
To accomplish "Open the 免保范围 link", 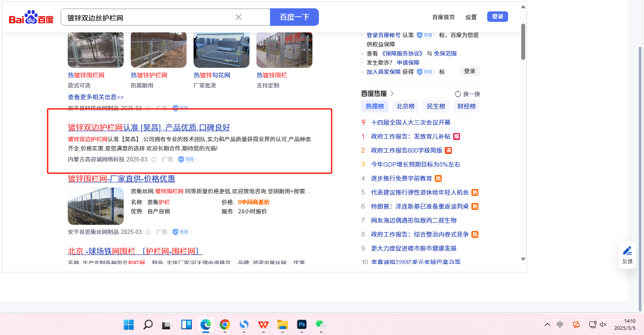I will click(x=445, y=53).
